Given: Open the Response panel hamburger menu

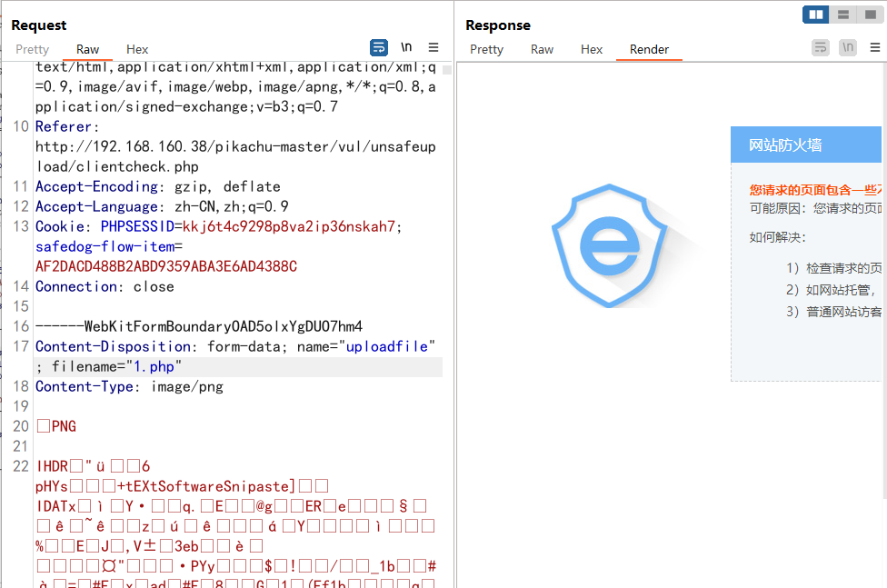Looking at the screenshot, I should click(x=874, y=47).
